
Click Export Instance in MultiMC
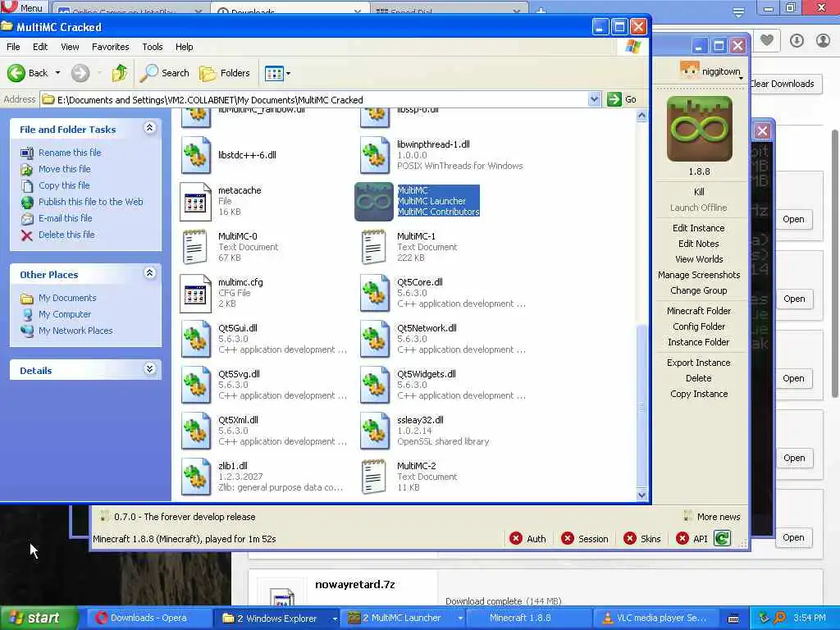pos(699,363)
